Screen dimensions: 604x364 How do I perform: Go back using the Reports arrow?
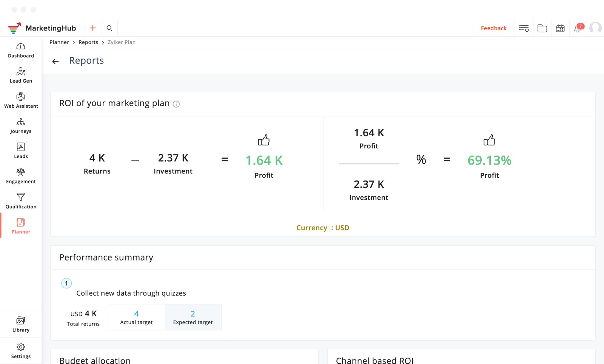pos(55,61)
